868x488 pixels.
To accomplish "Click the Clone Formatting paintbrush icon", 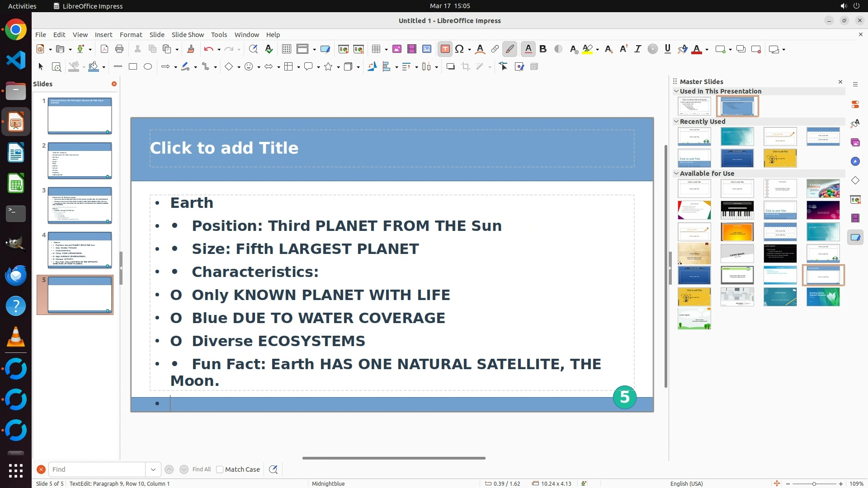I will [190, 49].
